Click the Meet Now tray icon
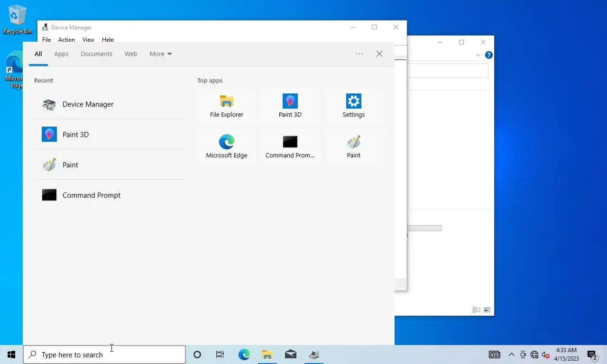The width and height of the screenshot is (607, 364). click(523, 355)
